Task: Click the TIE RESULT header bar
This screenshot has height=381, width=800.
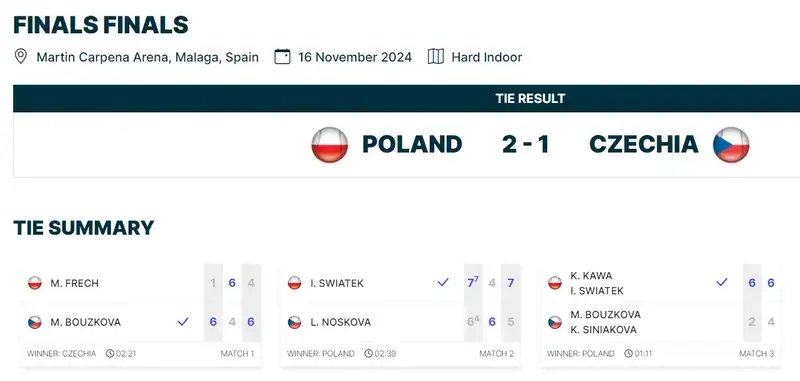Action: pos(407,98)
